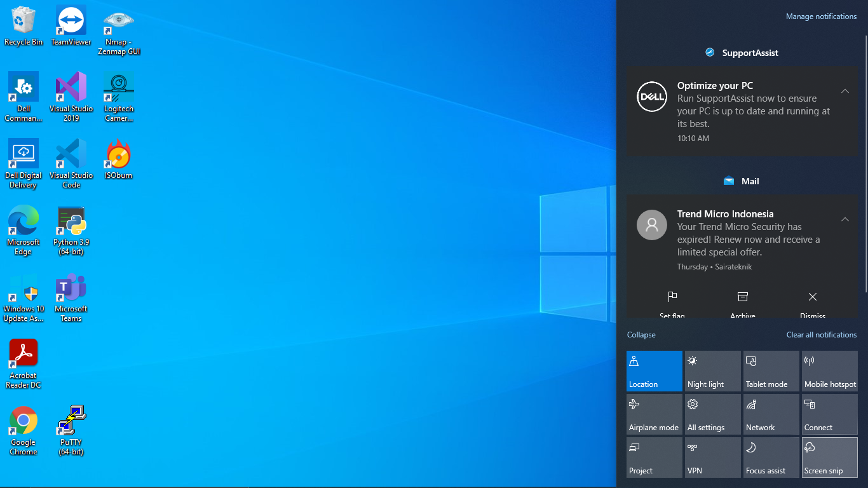868x488 pixels.
Task: Turn off the Location quick action
Action: 654,371
